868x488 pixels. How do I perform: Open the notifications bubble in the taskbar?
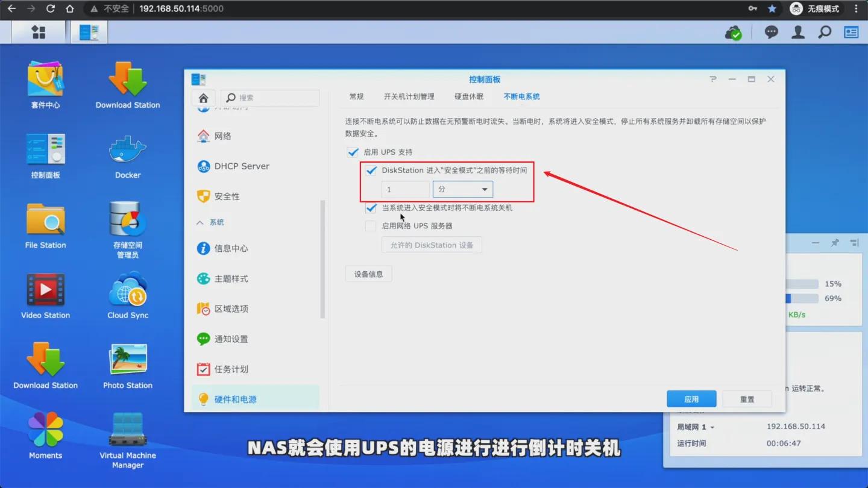tap(771, 32)
